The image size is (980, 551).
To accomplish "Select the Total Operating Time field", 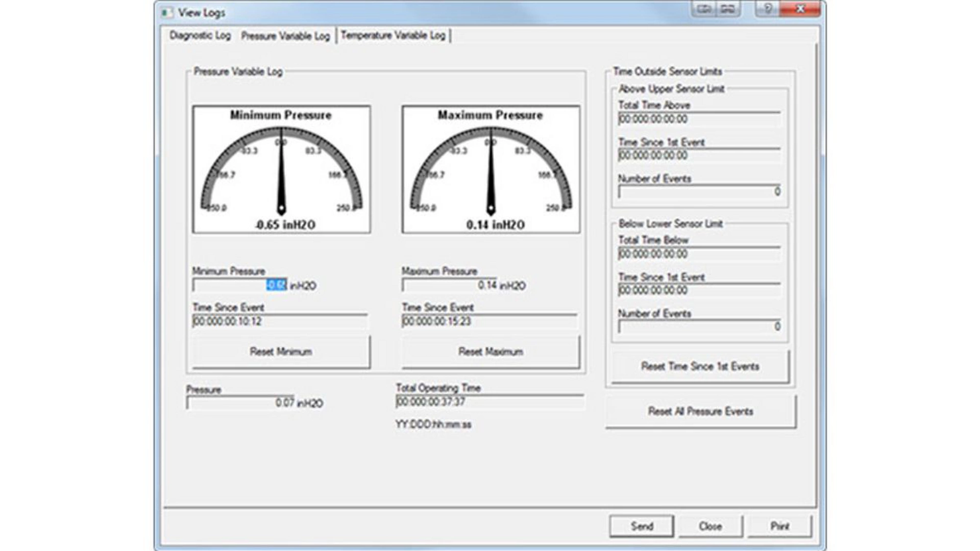I will pyautogui.click(x=489, y=402).
